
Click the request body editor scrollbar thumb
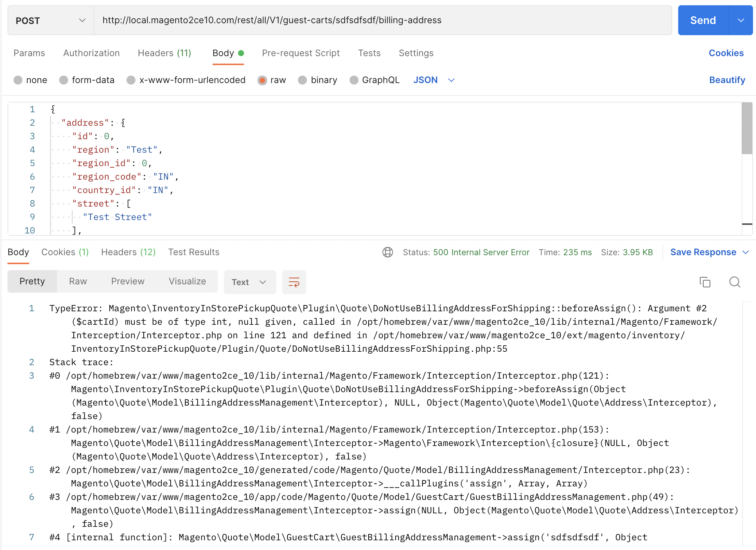(747, 128)
